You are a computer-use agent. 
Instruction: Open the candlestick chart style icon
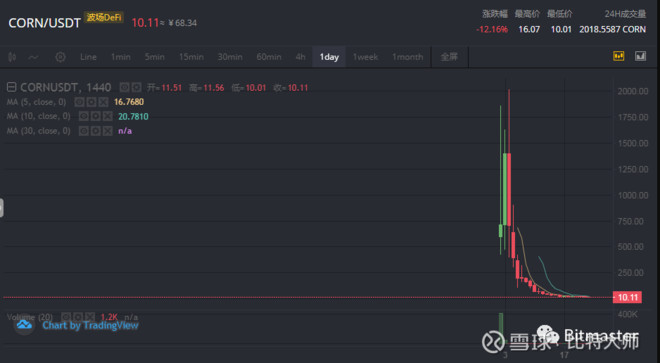(12, 57)
